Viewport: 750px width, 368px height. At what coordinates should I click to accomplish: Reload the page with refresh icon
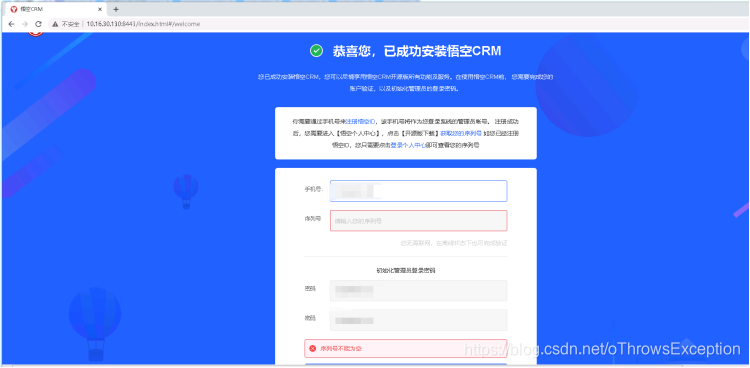[38, 24]
